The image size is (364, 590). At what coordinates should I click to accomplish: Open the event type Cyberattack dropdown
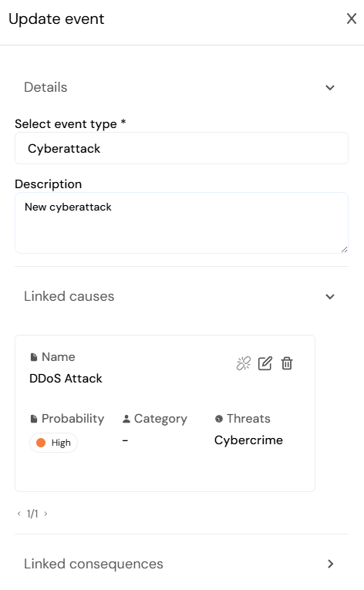tap(181, 148)
